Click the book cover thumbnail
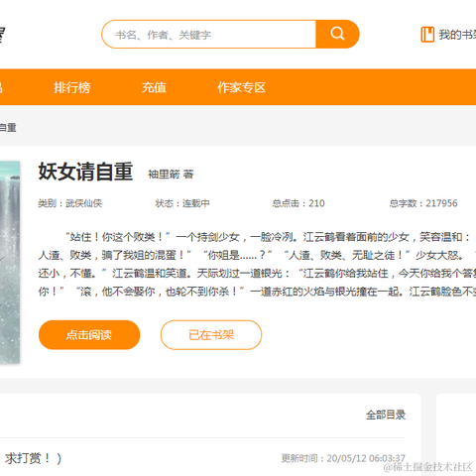 click(10, 262)
